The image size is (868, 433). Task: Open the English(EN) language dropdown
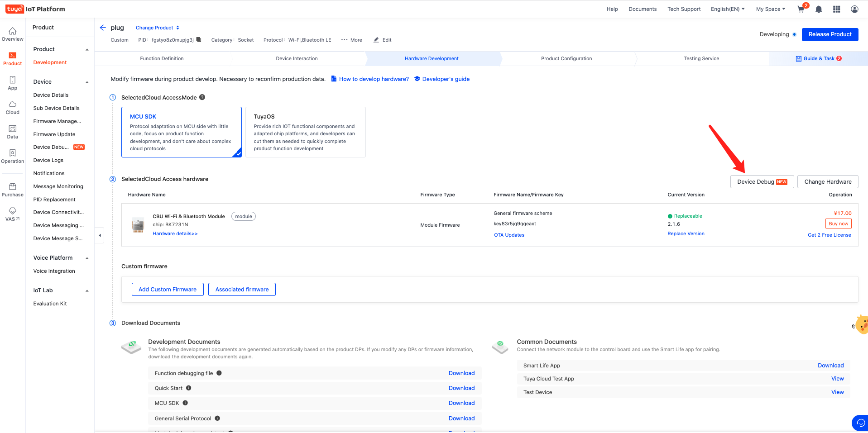click(x=728, y=9)
